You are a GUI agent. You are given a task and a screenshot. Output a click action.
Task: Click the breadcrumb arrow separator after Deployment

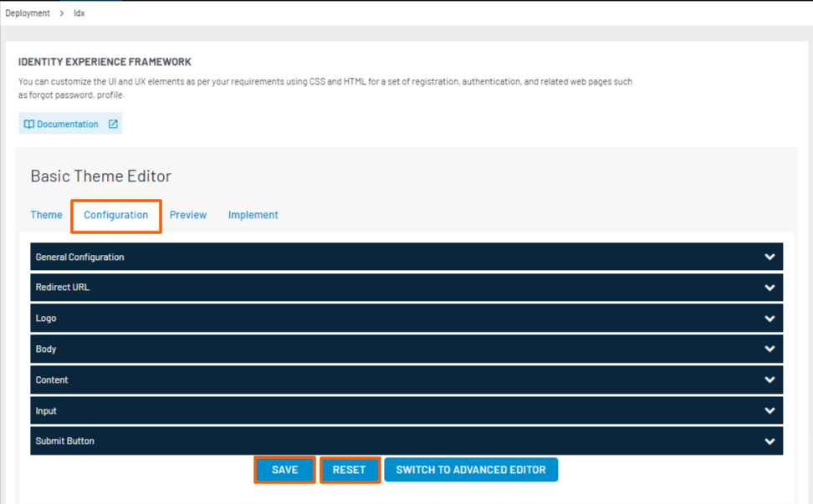pos(62,13)
